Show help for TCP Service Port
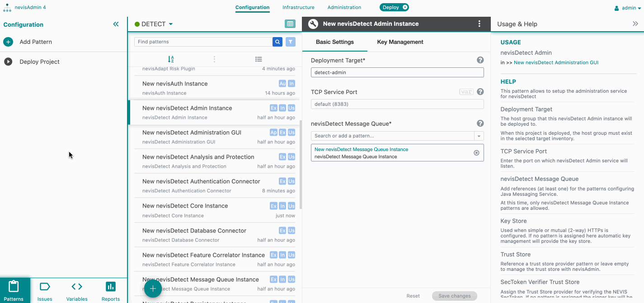Viewport: 644px width, 303px height. 480,92
